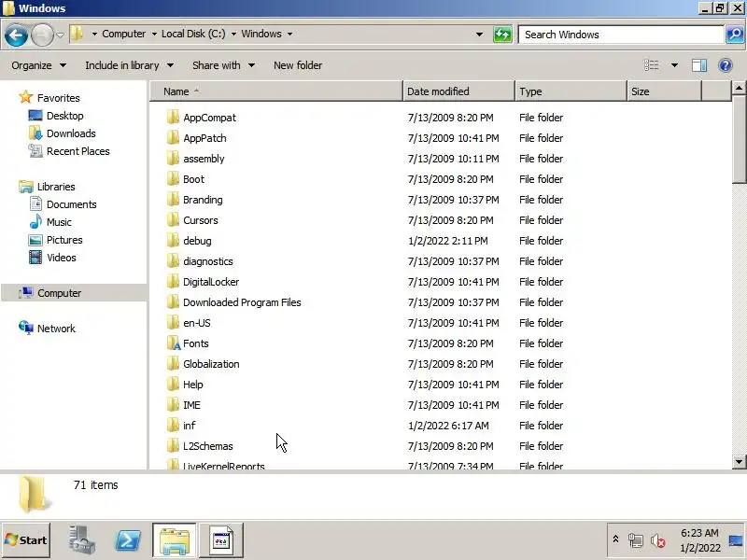Screen dimensions: 747x560
Task: Open the Include in library menu
Action: point(129,65)
